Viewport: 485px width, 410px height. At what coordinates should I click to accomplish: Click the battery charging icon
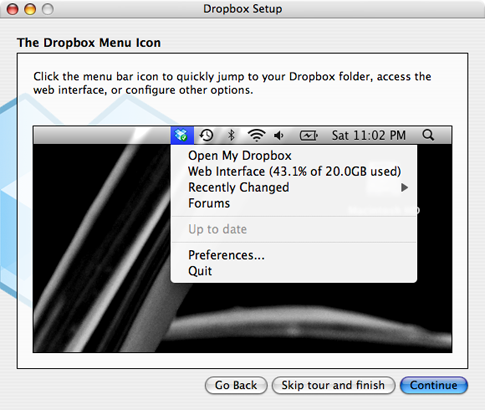(309, 135)
